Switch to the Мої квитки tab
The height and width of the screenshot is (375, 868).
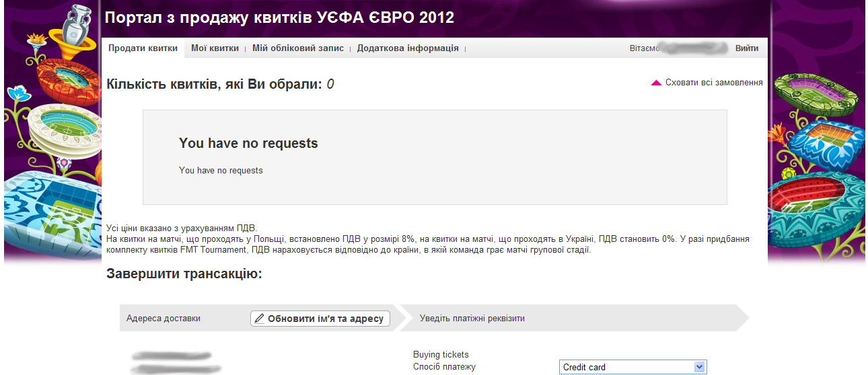tap(215, 48)
